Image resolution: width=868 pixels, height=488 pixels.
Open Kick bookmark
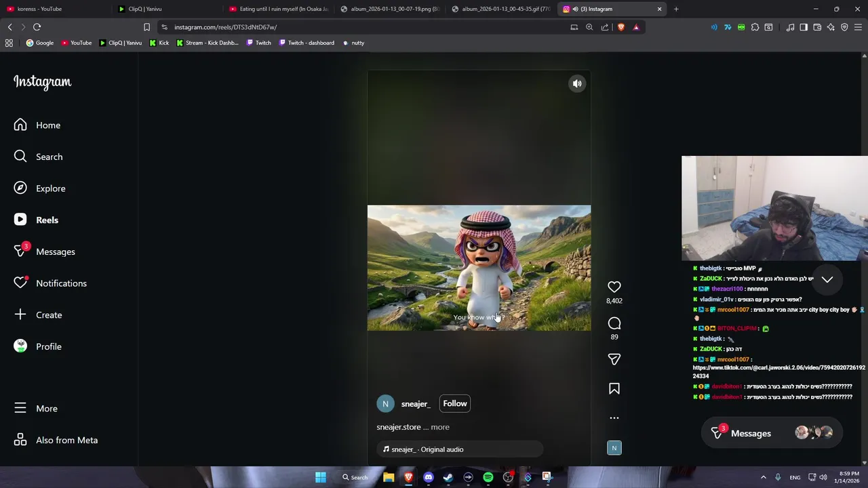[159, 43]
